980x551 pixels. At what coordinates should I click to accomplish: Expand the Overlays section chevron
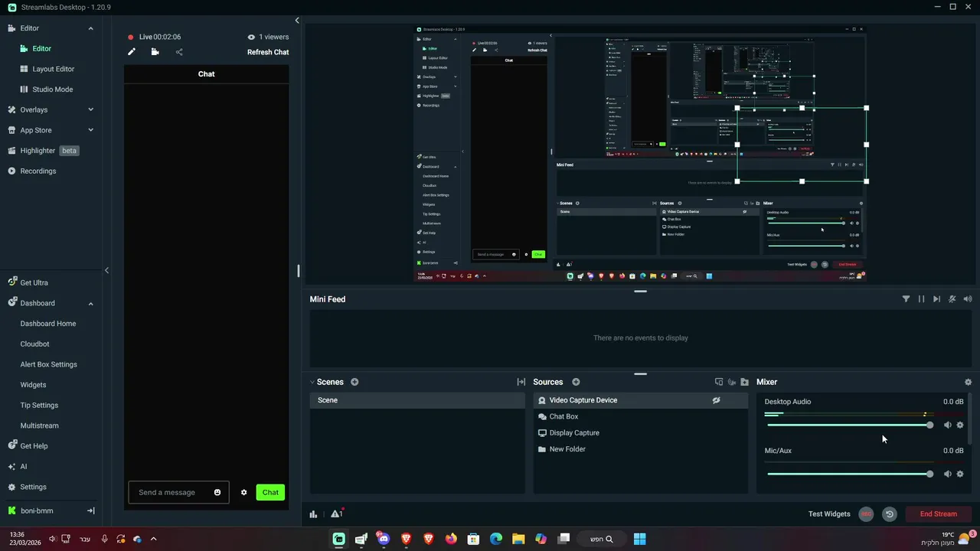[90, 109]
